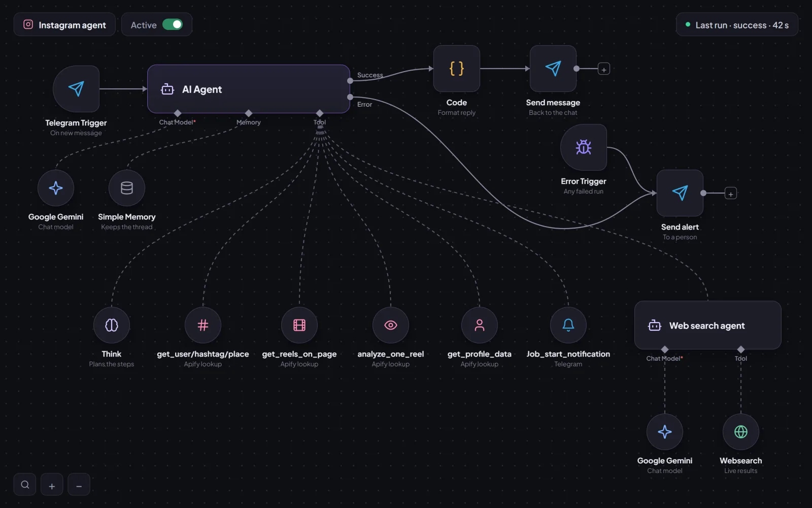Click the AI Agent Error output port

tap(350, 97)
